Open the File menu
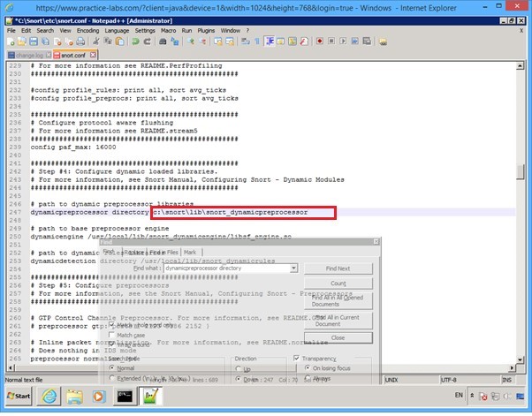 [x=11, y=31]
